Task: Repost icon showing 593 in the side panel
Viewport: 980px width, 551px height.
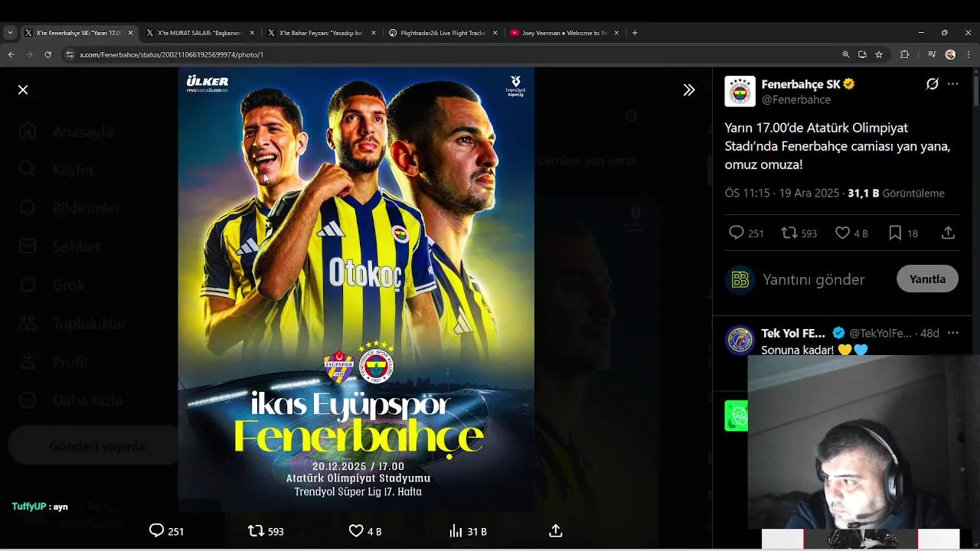Action: point(789,233)
